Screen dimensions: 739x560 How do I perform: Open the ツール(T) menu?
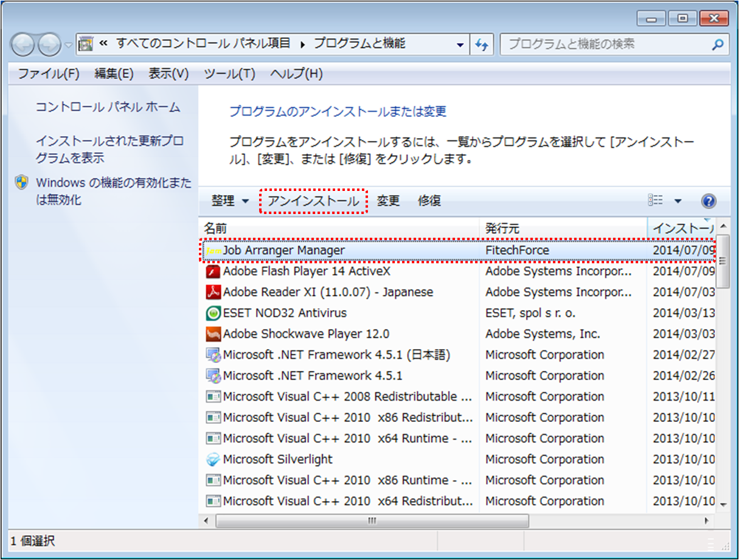(229, 74)
